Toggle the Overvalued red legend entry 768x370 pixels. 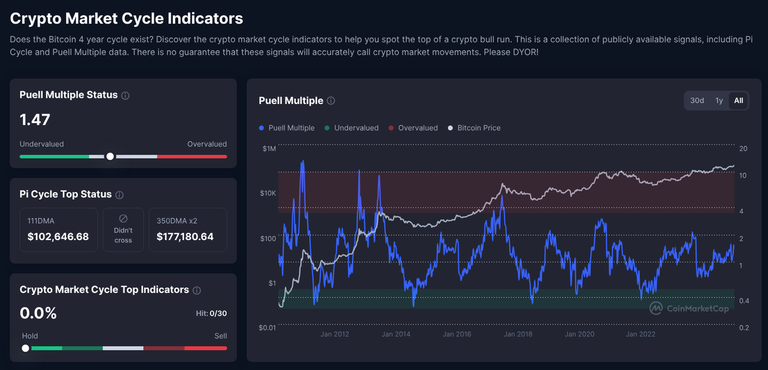point(413,128)
